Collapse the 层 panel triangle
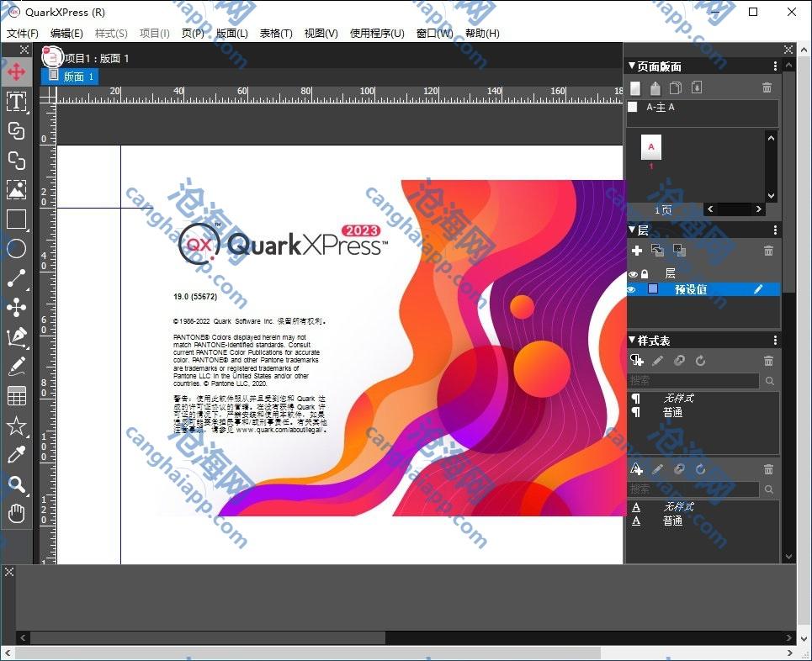This screenshot has height=661, width=812. click(632, 230)
